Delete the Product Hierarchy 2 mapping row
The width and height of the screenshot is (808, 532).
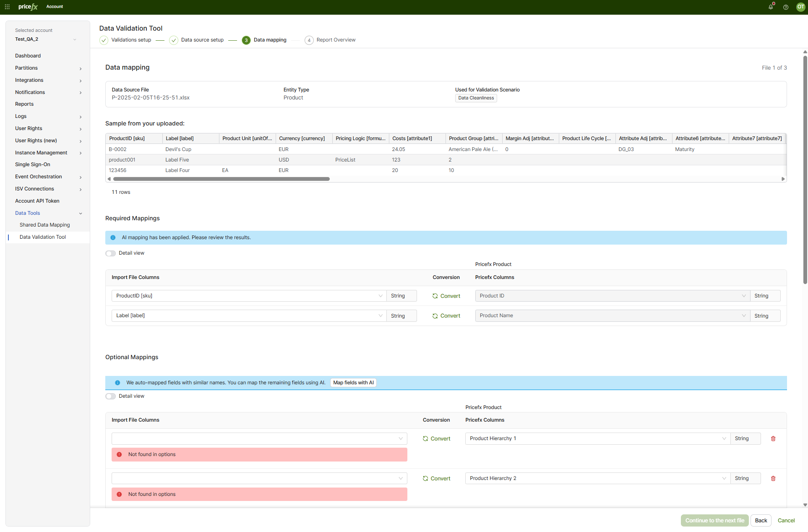pyautogui.click(x=773, y=478)
